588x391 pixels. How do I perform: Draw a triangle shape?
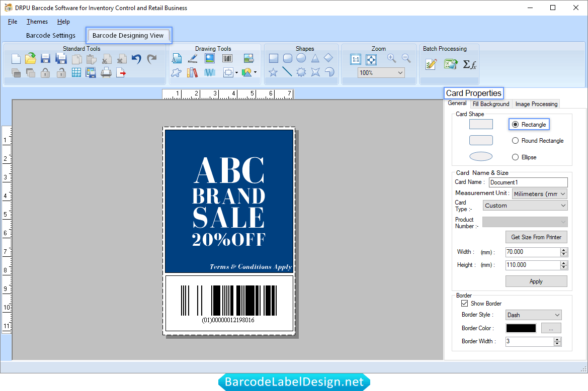pos(315,58)
